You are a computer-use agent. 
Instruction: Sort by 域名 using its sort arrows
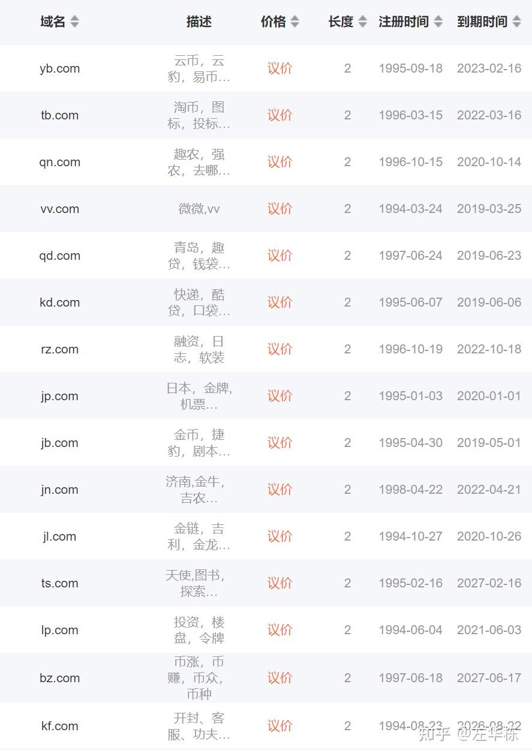click(74, 22)
